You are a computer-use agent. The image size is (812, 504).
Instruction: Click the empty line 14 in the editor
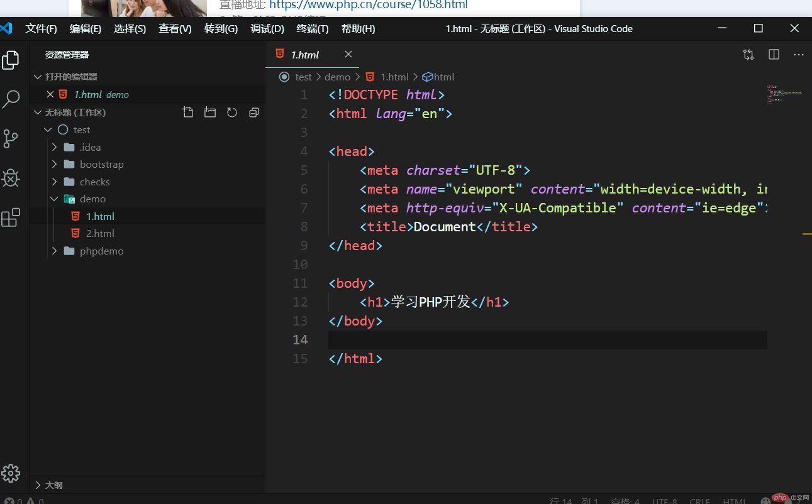coord(547,340)
